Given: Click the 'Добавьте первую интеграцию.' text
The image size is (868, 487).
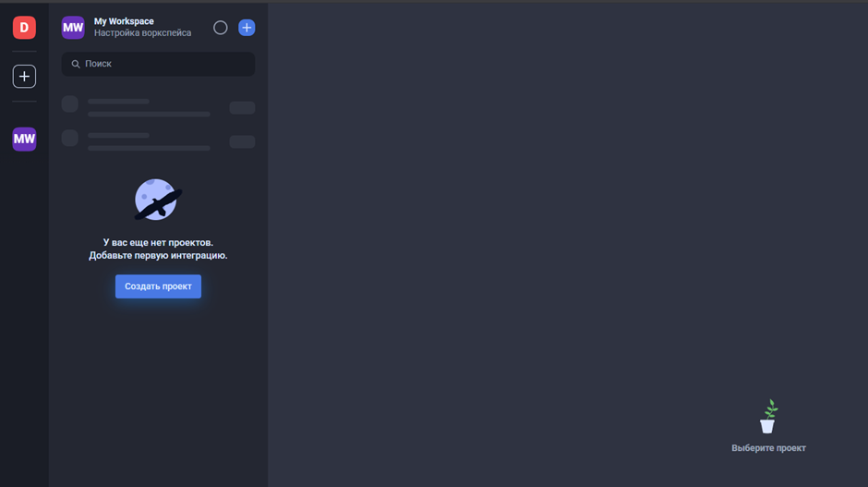Looking at the screenshot, I should pos(158,255).
